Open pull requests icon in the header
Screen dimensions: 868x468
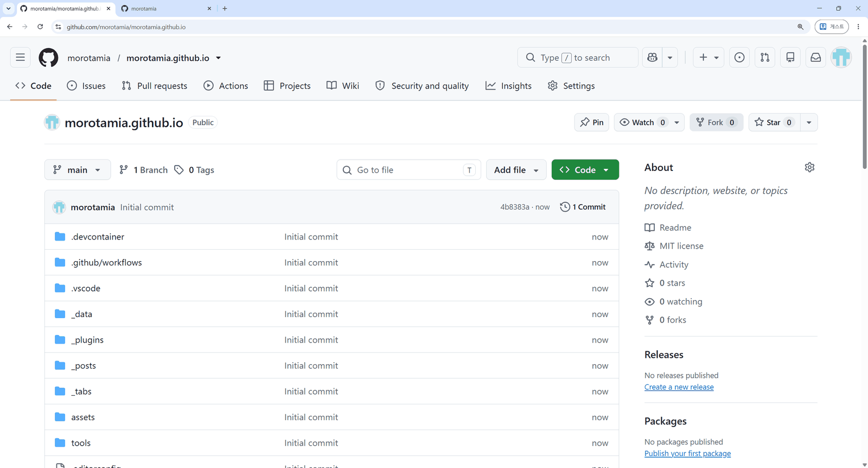coord(765,58)
